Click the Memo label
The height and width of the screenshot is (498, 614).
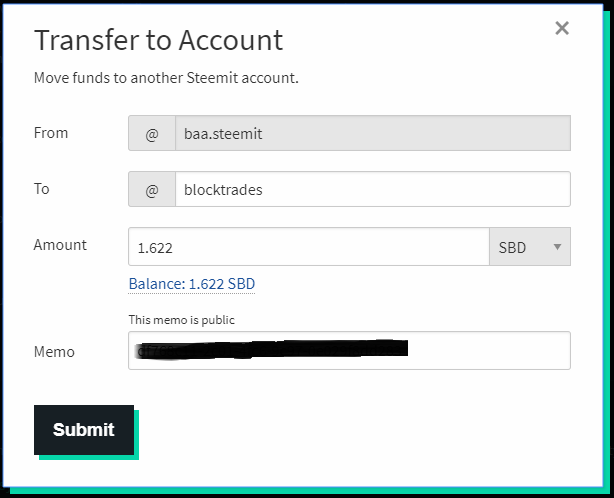pyautogui.click(x=54, y=351)
